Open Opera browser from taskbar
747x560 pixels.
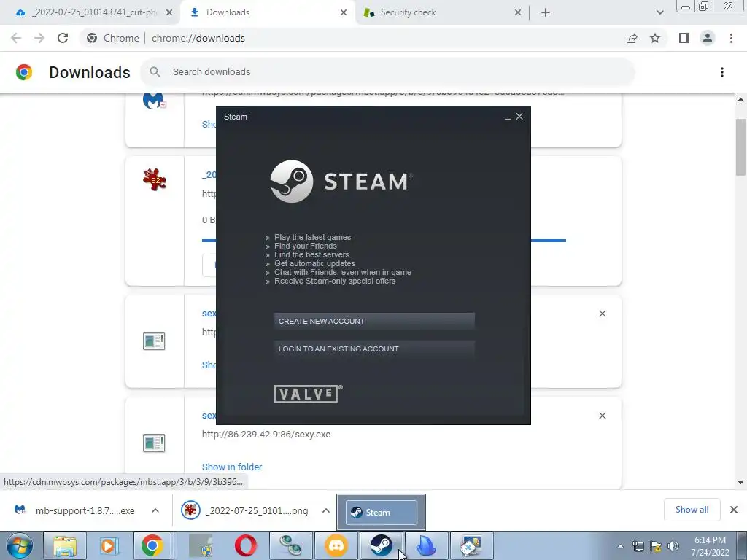pos(246,545)
